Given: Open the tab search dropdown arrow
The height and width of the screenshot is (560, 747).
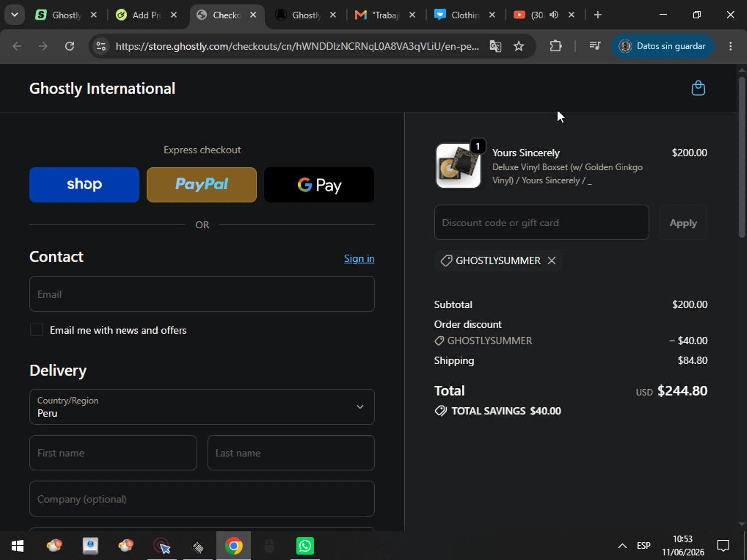Looking at the screenshot, I should (15, 15).
